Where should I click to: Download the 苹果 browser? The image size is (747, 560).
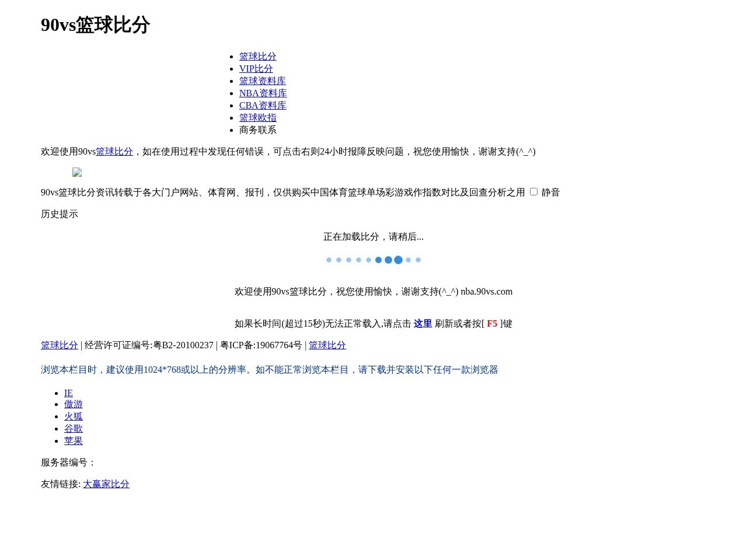click(x=73, y=440)
